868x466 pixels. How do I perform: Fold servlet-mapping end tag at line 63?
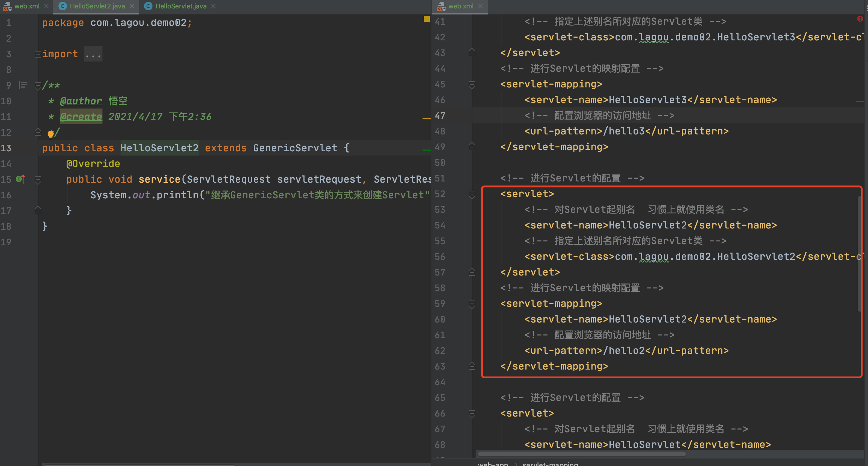tap(472, 366)
